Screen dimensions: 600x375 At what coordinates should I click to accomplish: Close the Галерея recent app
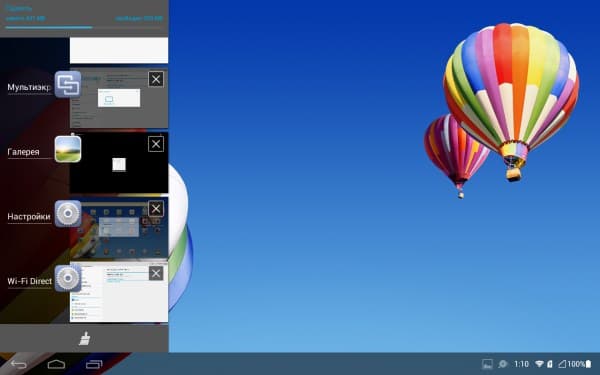click(156, 144)
